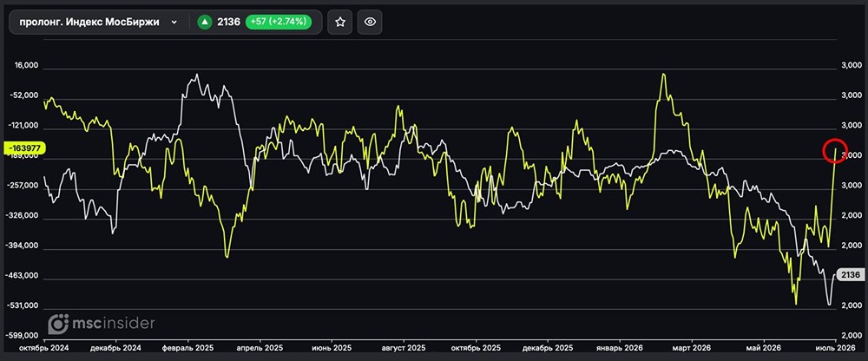Viewport: 868px width, 361px height.
Task: Toggle chart visibility with the eye icon
Action: pyautogui.click(x=370, y=23)
